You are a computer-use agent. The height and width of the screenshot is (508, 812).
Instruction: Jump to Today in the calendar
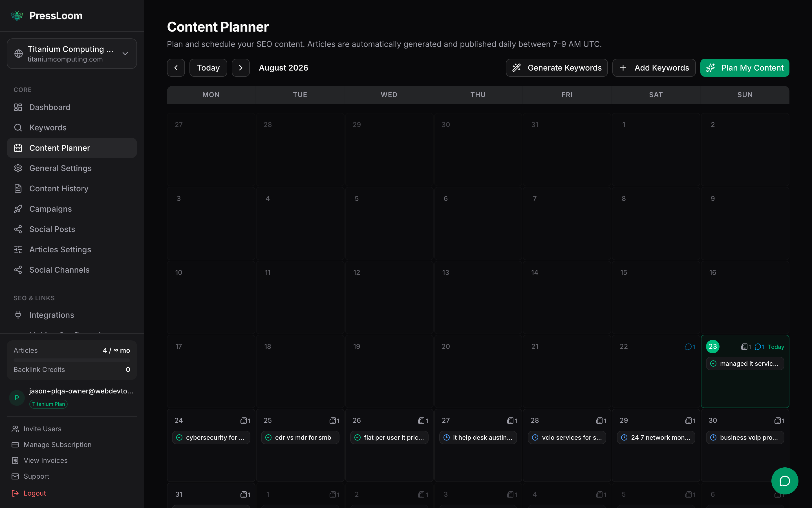[x=208, y=68]
